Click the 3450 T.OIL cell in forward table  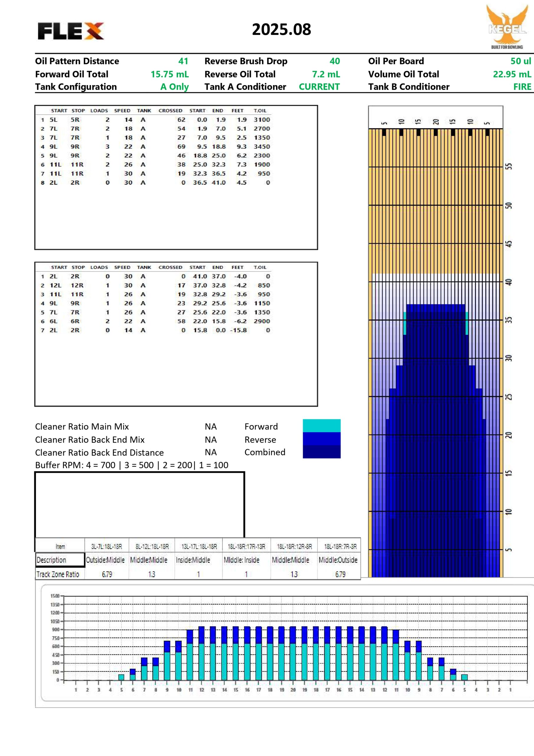[x=262, y=147]
